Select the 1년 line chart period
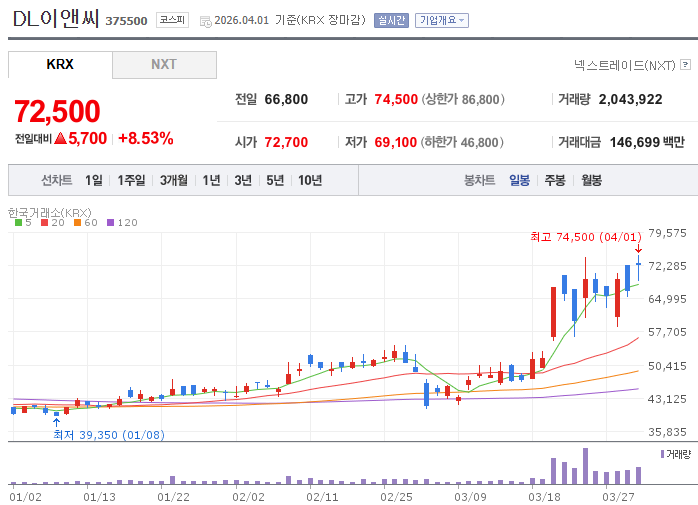 click(x=211, y=180)
